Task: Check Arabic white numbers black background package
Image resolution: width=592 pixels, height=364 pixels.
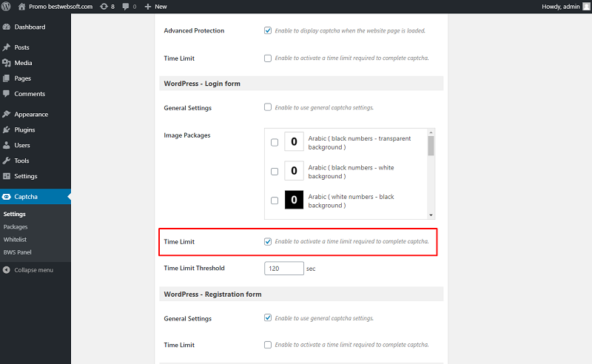Action: [x=275, y=200]
